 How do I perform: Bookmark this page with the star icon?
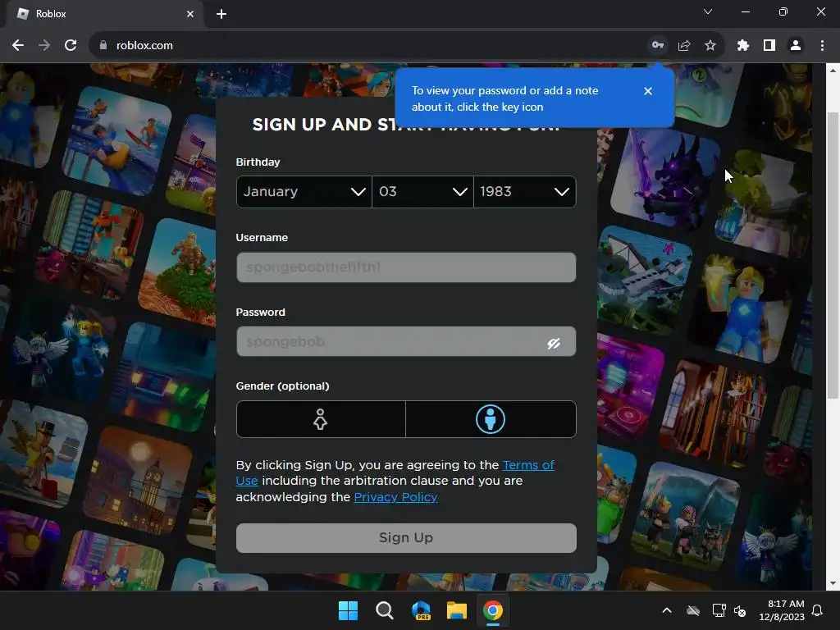coord(710,46)
